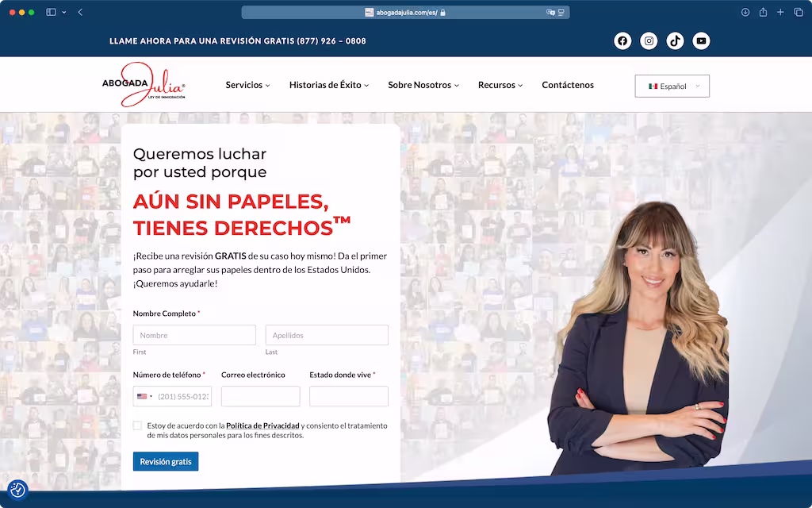Click the text "Queremos luchar por usted porque"
The image size is (812, 508).
point(200,163)
